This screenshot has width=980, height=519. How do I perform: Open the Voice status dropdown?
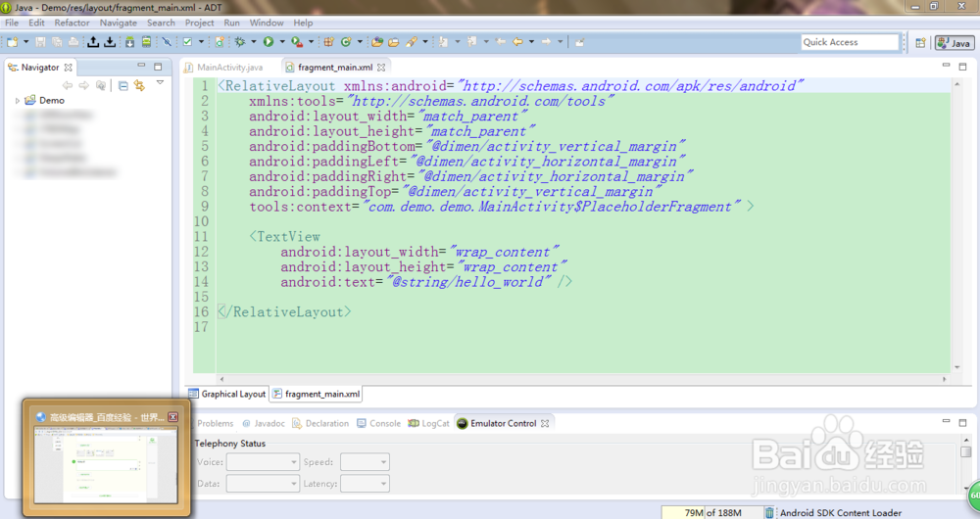[263, 462]
